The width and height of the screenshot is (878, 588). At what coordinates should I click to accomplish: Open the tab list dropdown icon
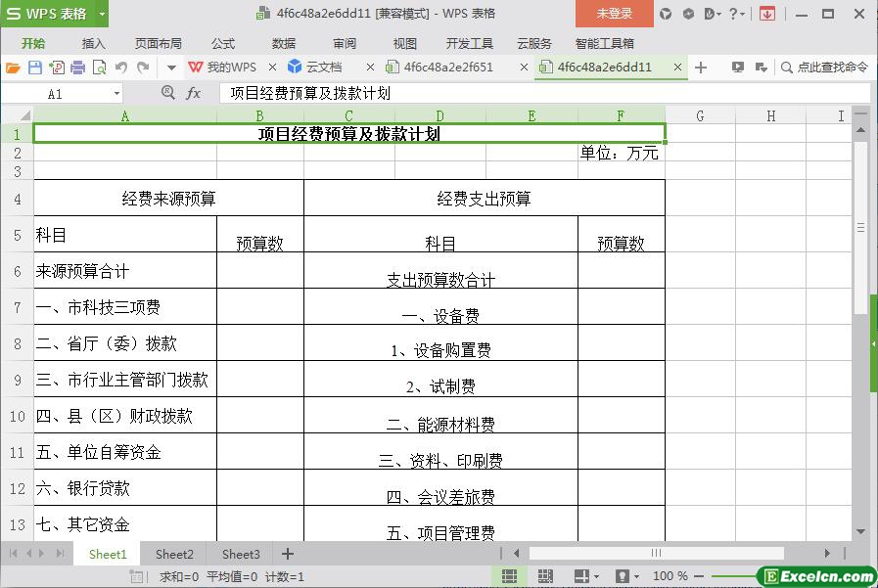pos(761,68)
